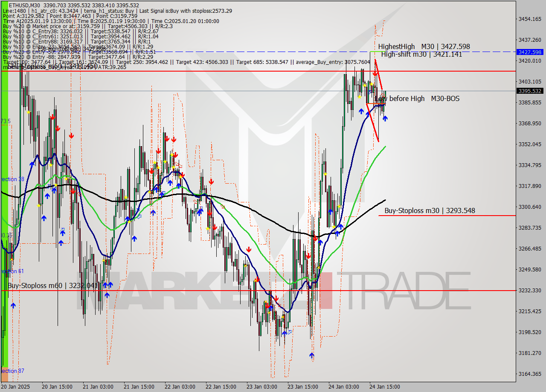The width and height of the screenshot is (546, 392).
Task: Click the 3283.735 price axis label
Action: [x=529, y=228]
